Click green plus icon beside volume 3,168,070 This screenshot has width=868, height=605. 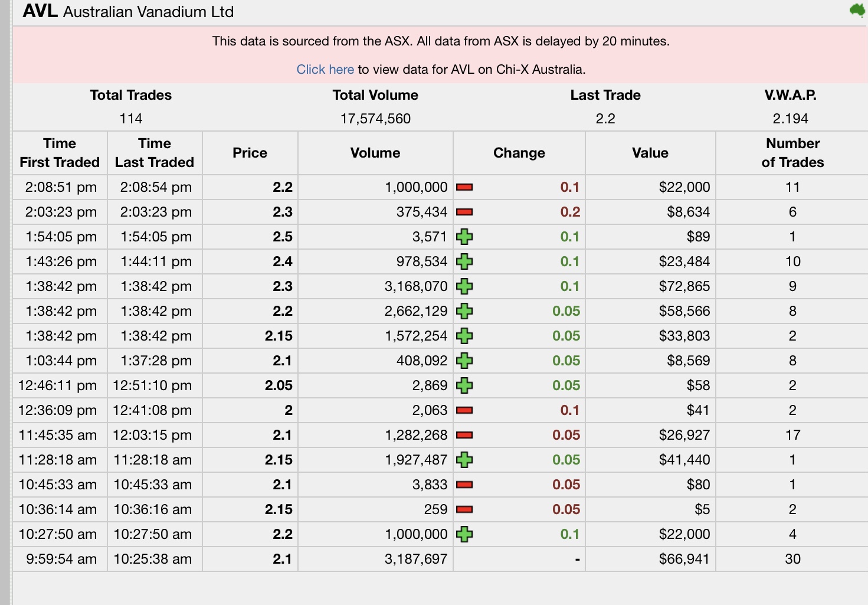coord(464,286)
